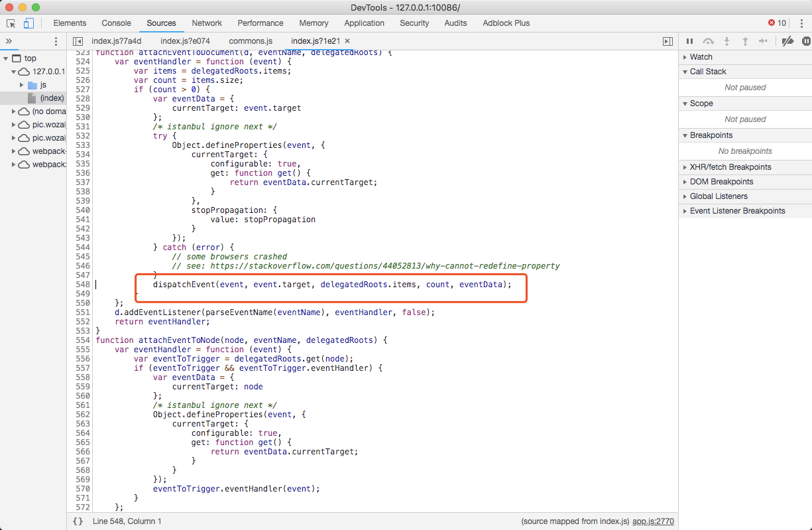Switch to the Console tab

click(x=116, y=23)
